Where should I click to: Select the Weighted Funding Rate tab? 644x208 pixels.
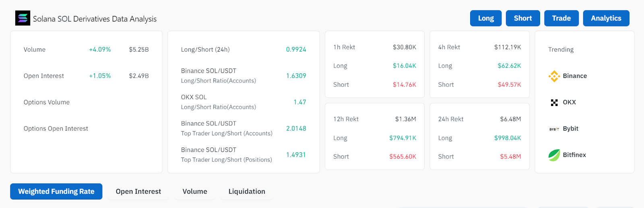coord(56,191)
